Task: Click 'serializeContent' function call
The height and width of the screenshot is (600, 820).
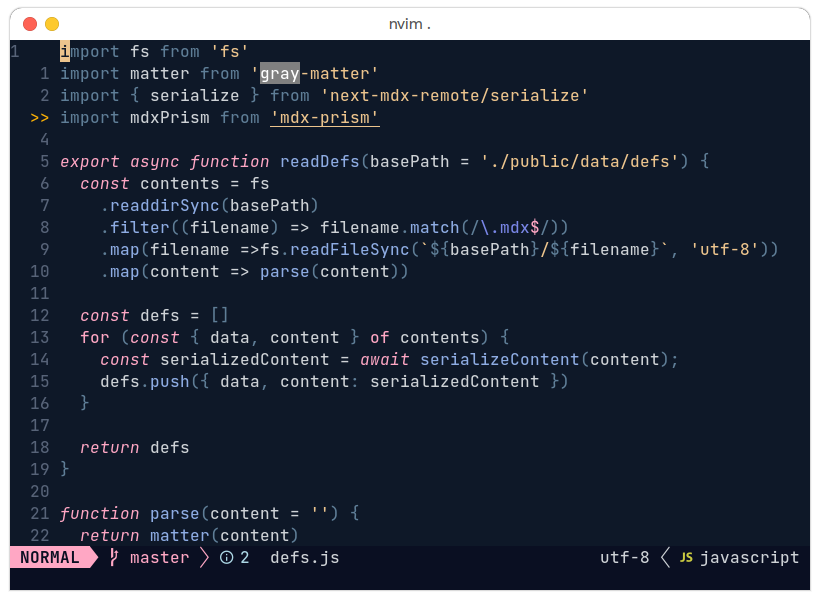Action: pos(499,359)
